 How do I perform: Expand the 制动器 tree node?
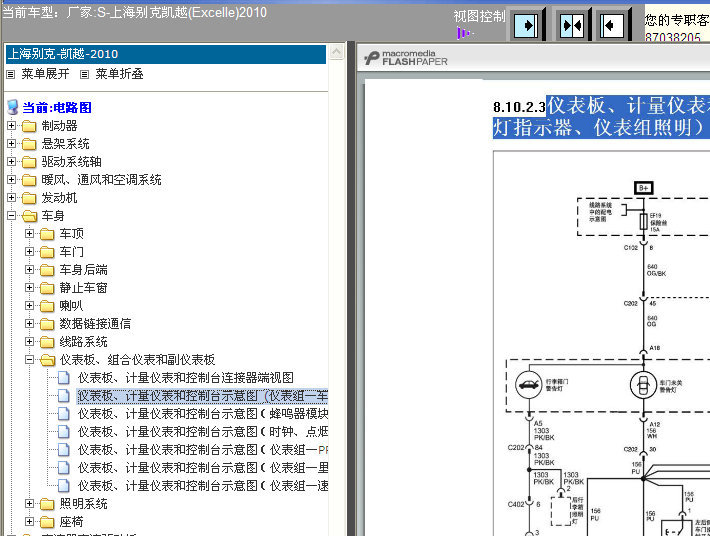tap(11, 125)
